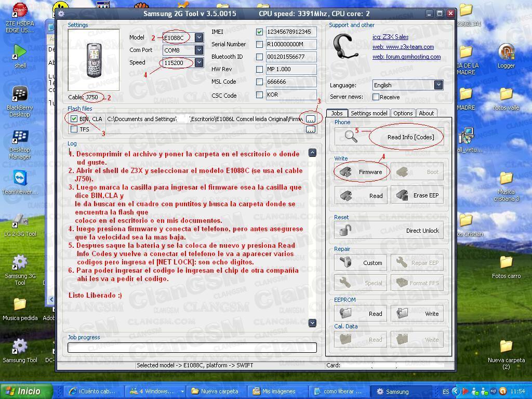Click the Erase EEP button
The width and height of the screenshot is (532, 399).
(x=417, y=196)
